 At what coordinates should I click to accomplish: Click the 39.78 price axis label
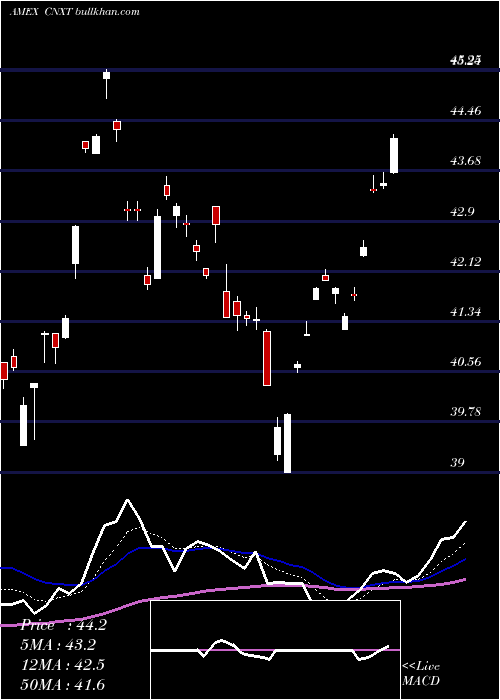click(x=466, y=411)
